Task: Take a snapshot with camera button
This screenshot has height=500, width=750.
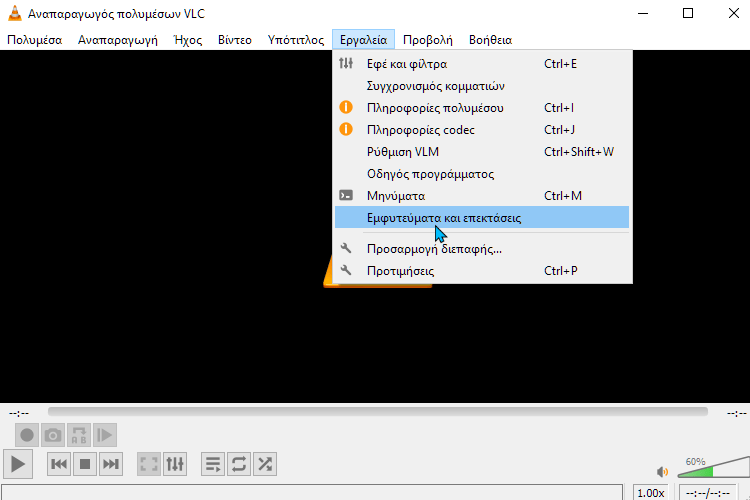Action: pos(53,435)
